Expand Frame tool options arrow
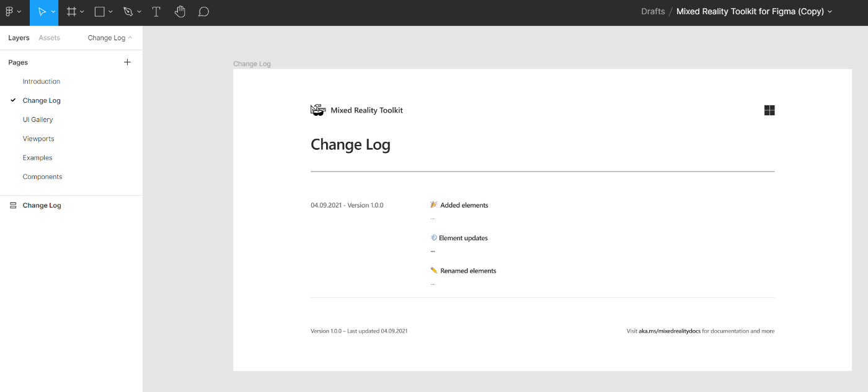 pos(82,12)
